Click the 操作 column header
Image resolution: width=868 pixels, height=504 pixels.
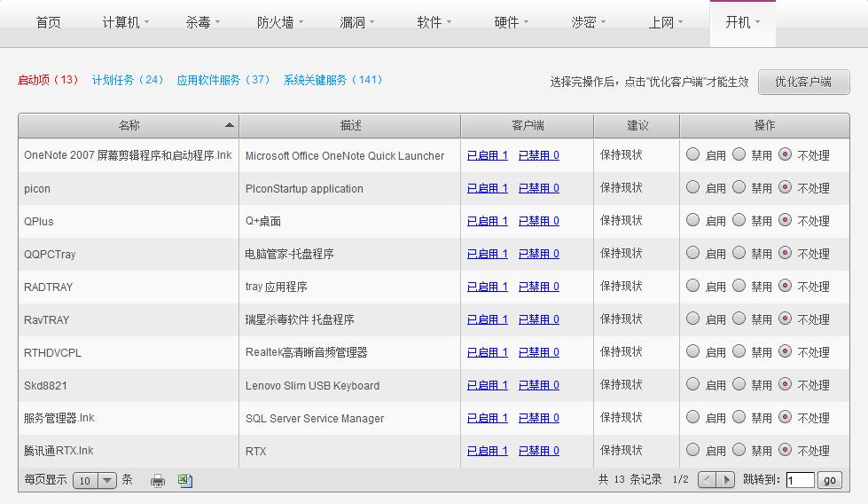764,126
